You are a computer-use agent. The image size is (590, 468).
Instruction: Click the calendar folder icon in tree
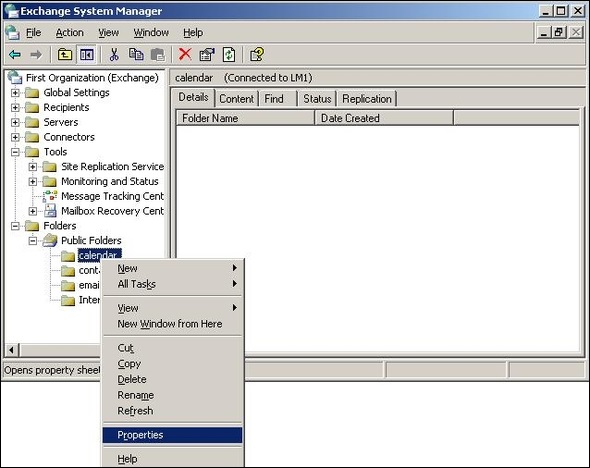click(x=68, y=256)
